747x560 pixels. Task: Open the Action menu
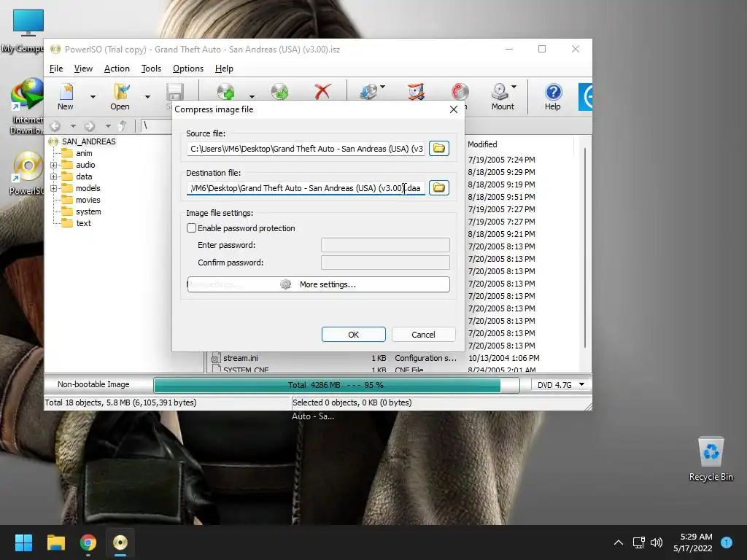(x=117, y=69)
